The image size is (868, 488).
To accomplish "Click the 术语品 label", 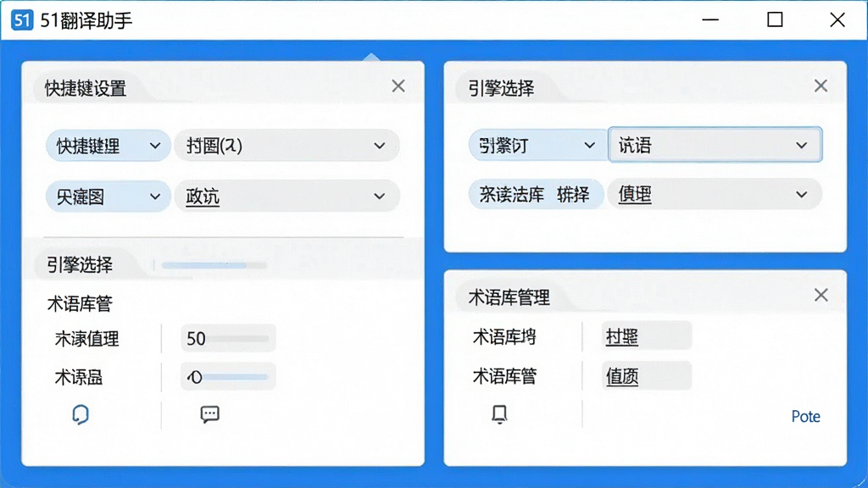I will click(x=79, y=377).
